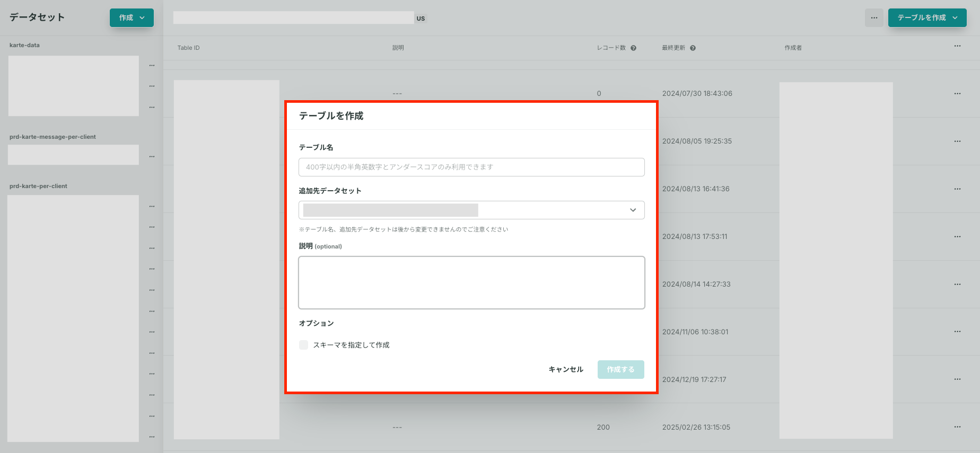Expand the 追加先データセット dropdown

point(471,210)
